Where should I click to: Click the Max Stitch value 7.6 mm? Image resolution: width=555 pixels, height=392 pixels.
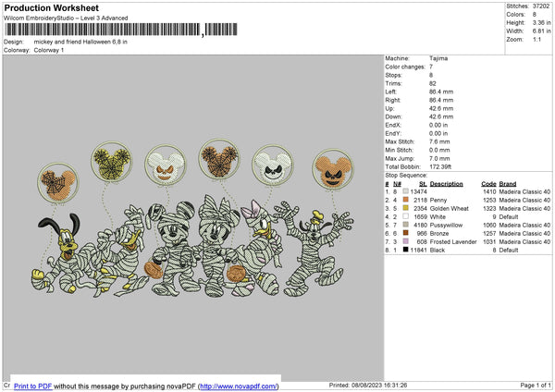click(x=439, y=141)
